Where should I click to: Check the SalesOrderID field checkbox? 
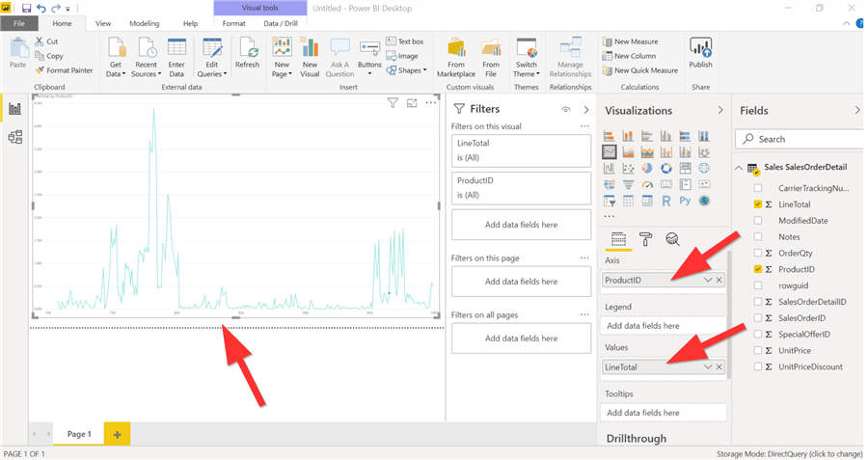coord(758,318)
